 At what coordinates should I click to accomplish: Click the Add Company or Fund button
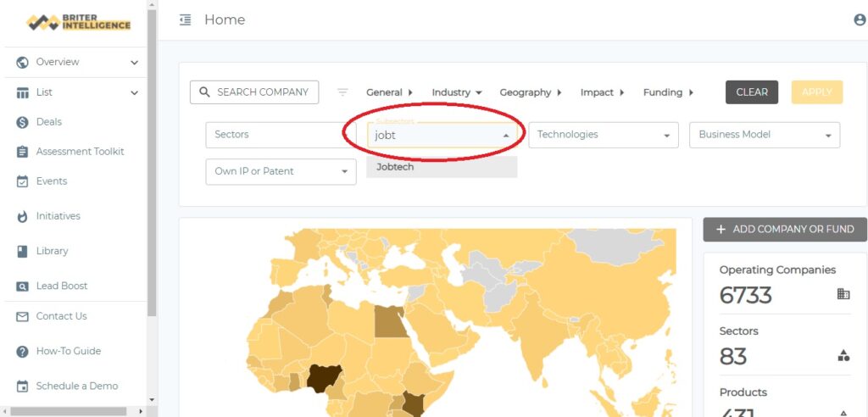point(784,229)
